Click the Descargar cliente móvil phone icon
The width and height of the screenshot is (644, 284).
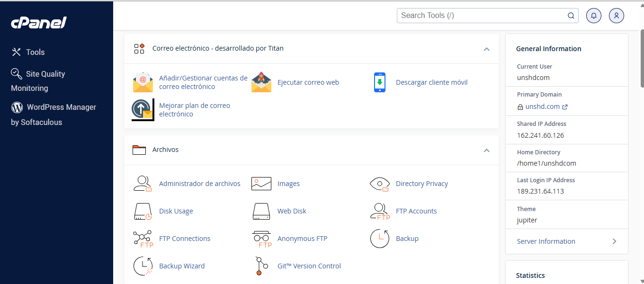(379, 82)
